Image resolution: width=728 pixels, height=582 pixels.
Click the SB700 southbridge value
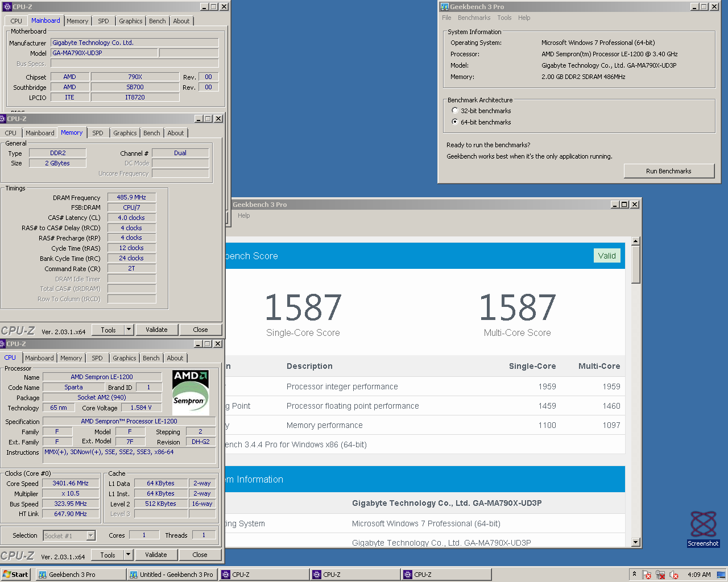(135, 87)
